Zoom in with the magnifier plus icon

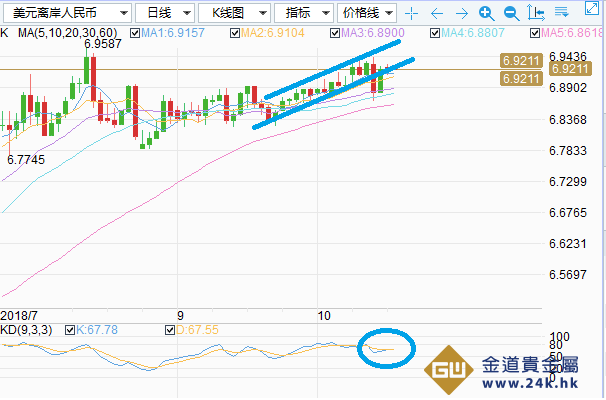[486, 14]
